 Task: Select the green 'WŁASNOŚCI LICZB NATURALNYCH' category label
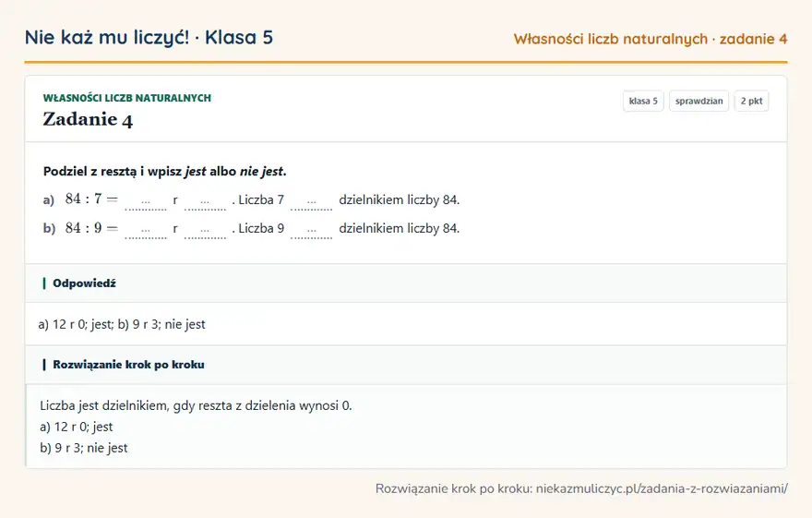click(x=127, y=98)
